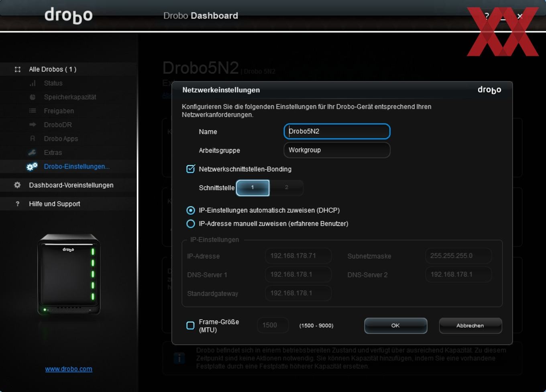Image resolution: width=546 pixels, height=392 pixels.
Task: Click the Drobo device image
Action: [x=69, y=274]
